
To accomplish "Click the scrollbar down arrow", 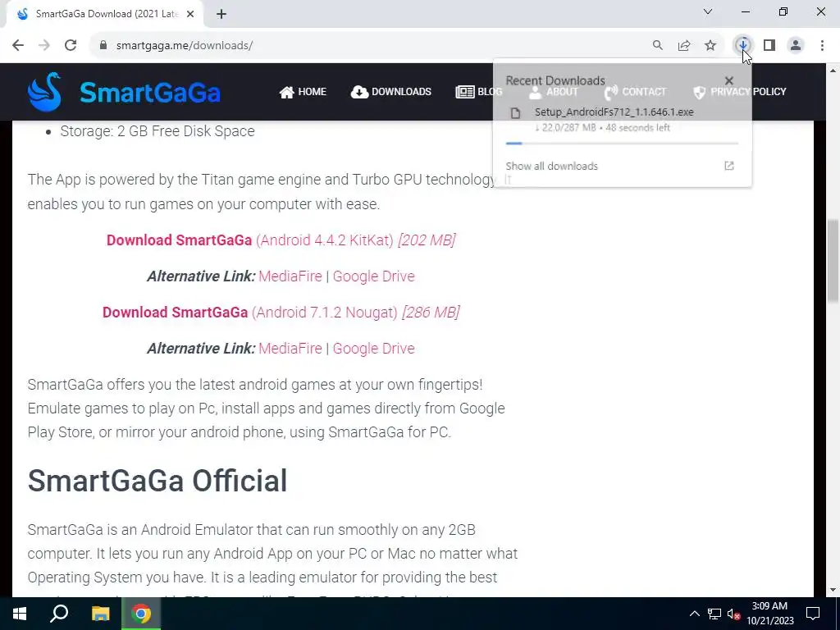I will pyautogui.click(x=833, y=591).
